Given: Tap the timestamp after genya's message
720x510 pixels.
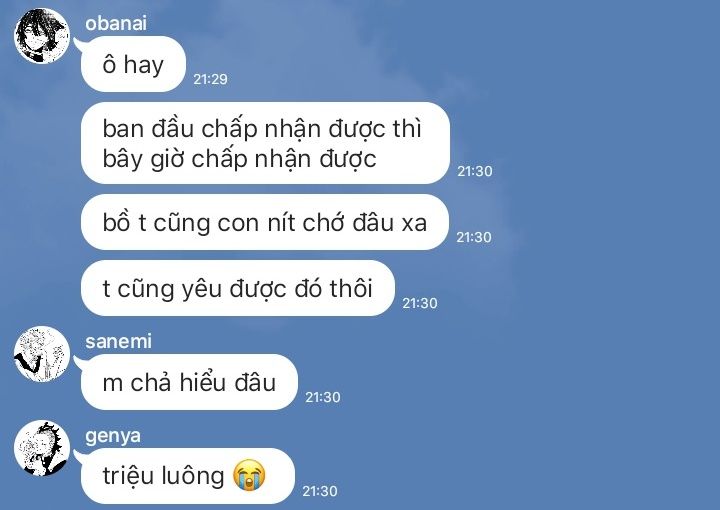Looking at the screenshot, I should tap(320, 491).
